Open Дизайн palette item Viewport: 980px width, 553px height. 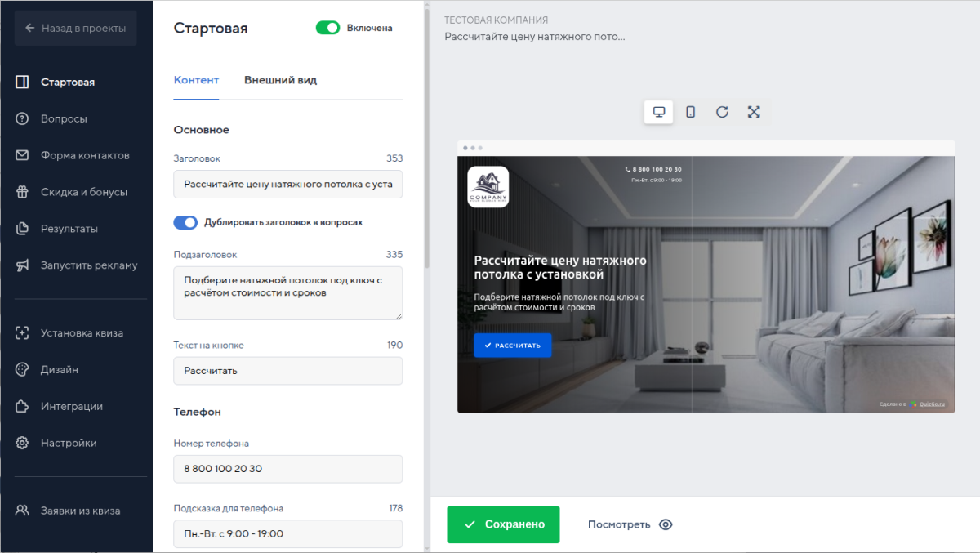click(x=60, y=369)
